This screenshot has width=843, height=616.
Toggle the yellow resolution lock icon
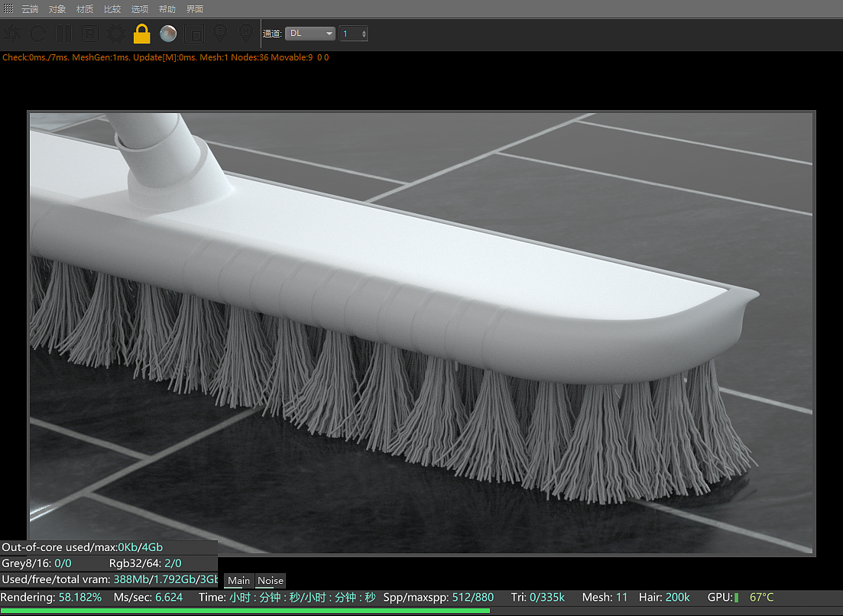pyautogui.click(x=142, y=34)
